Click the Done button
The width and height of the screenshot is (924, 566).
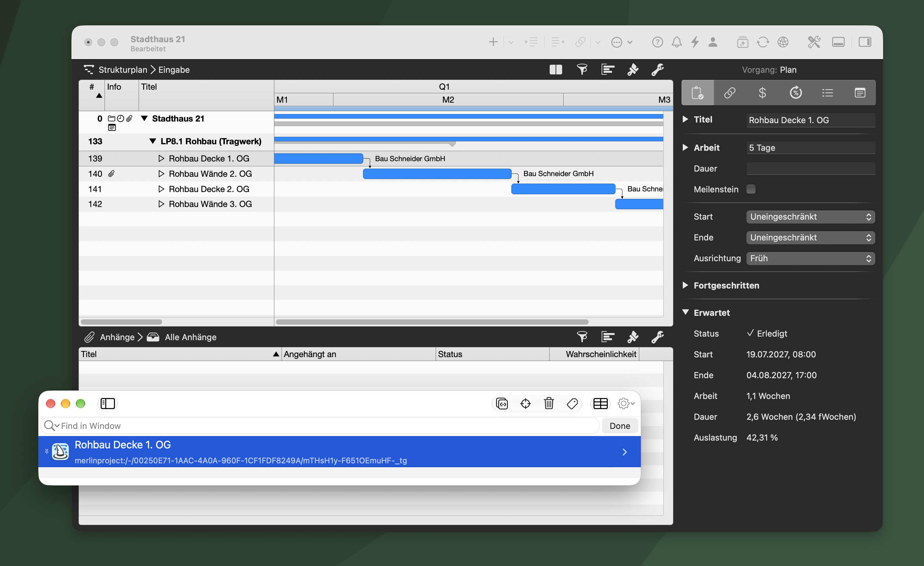point(619,426)
